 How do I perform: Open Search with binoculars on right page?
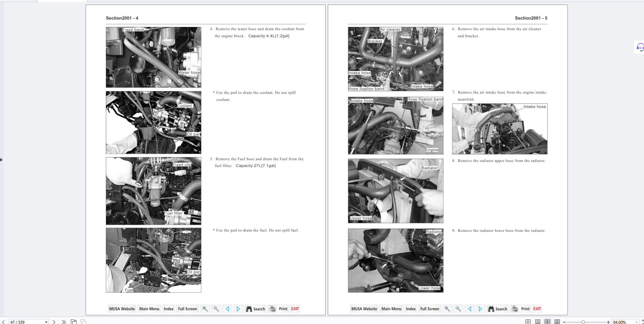pyautogui.click(x=497, y=309)
